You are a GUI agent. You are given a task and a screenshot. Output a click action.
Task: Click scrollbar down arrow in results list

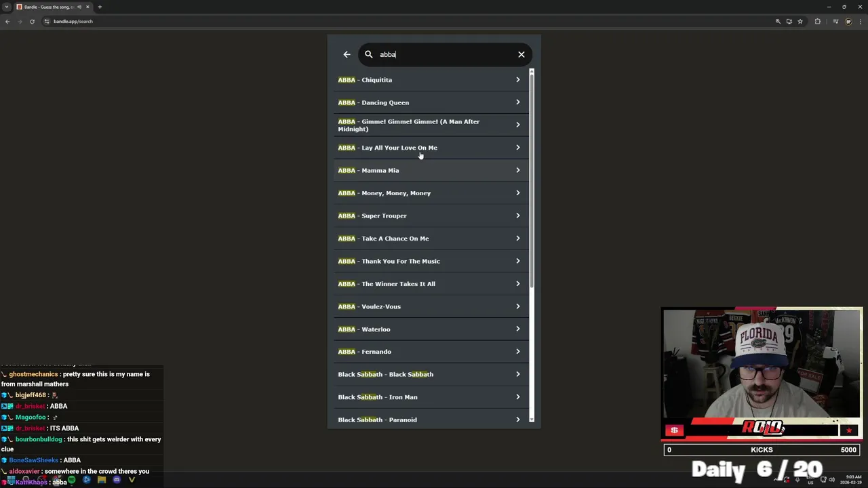click(x=532, y=420)
